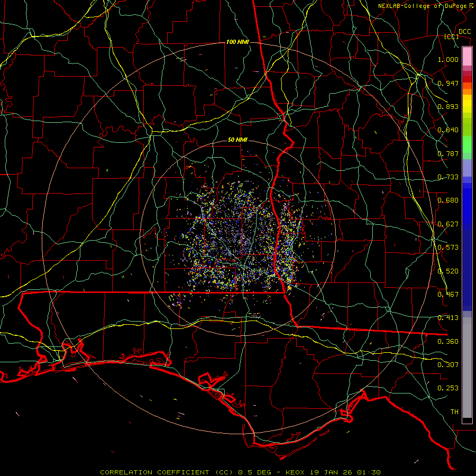
Task: Click the 0.733 legend value
Action: 448,177
